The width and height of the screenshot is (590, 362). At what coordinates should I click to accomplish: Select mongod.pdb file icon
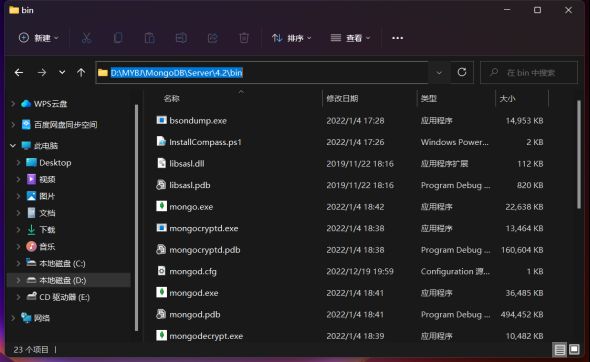coord(161,314)
